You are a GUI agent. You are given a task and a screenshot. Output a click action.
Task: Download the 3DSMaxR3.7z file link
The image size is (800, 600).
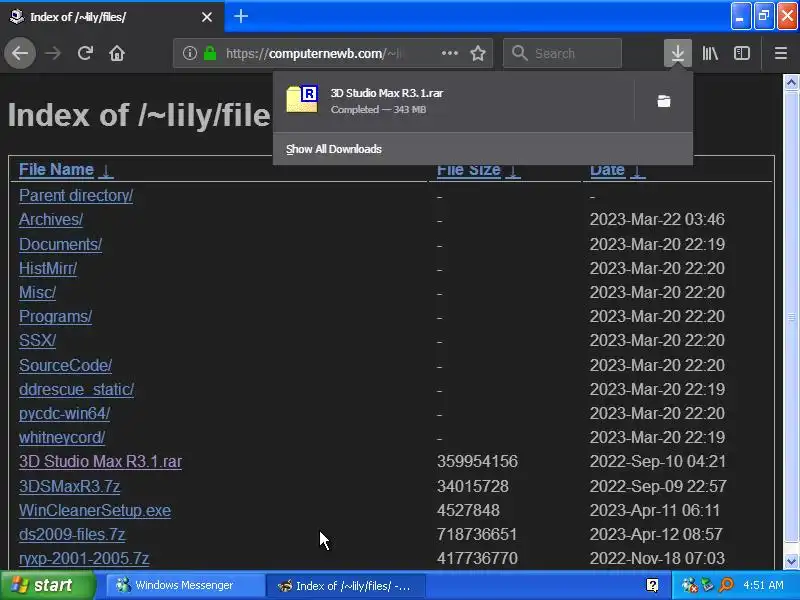pyautogui.click(x=69, y=486)
